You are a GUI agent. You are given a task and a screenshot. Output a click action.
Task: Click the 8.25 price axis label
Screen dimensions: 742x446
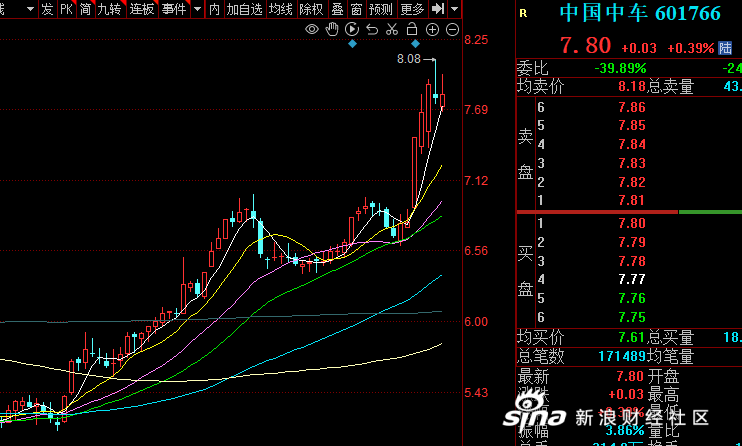(476, 40)
